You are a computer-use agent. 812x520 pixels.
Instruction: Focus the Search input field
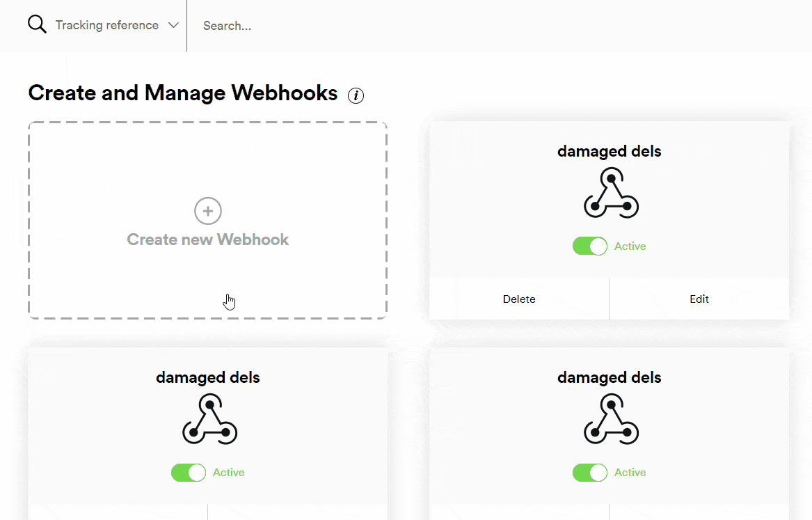[x=487, y=26]
